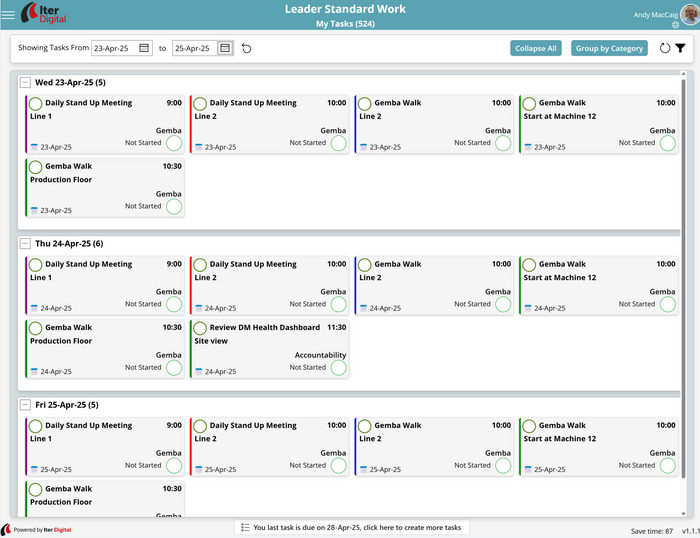Click calendar icon on Wed Production Floor task

click(x=34, y=211)
